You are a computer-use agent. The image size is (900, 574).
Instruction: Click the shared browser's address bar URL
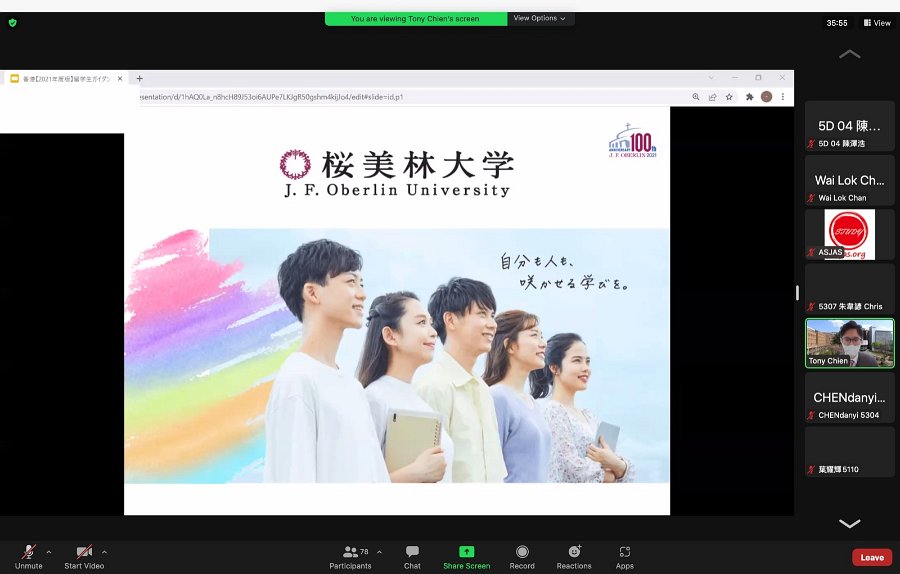tap(271, 97)
